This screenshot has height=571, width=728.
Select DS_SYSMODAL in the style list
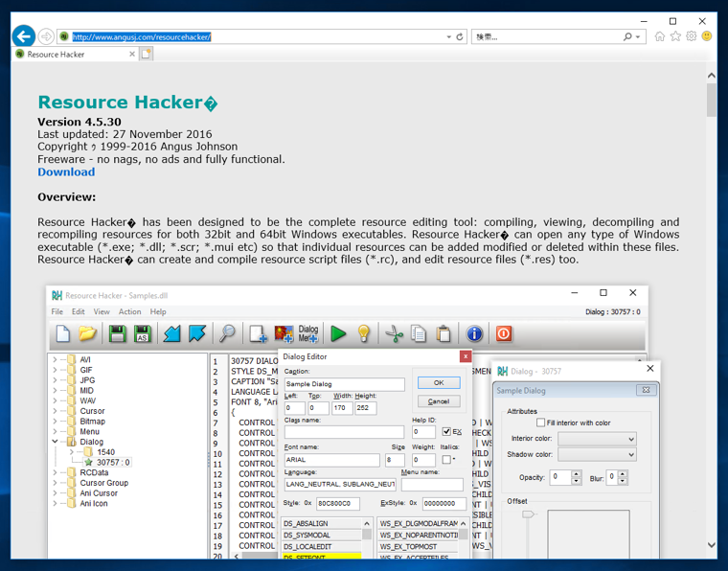tap(321, 536)
